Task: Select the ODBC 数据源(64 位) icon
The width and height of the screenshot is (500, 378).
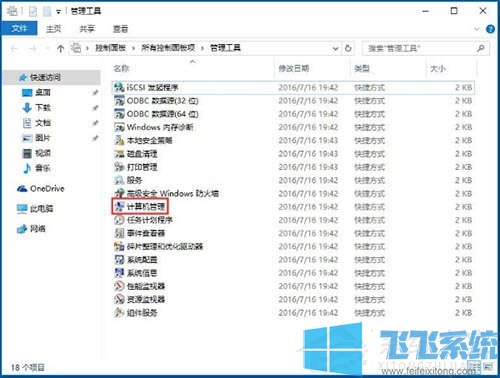Action: (x=119, y=114)
